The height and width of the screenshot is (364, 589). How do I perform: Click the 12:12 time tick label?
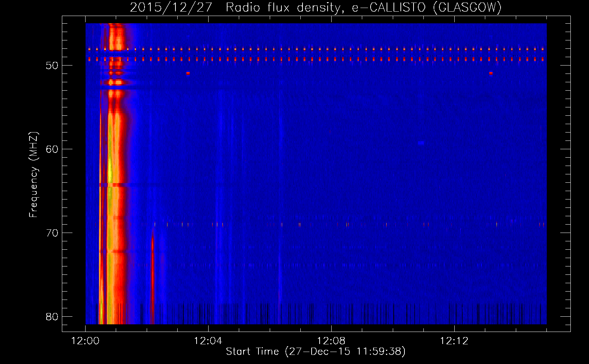click(454, 341)
